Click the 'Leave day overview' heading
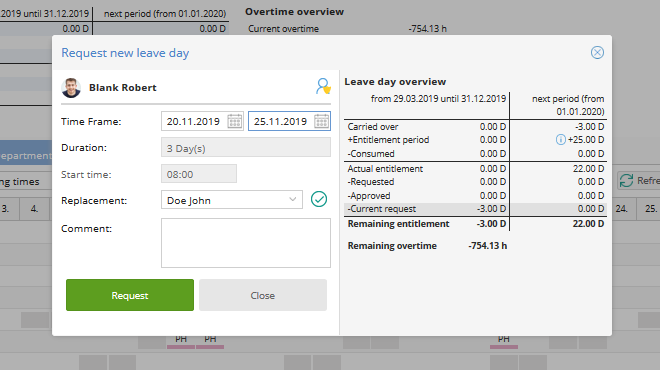The image size is (660, 370). click(x=395, y=82)
